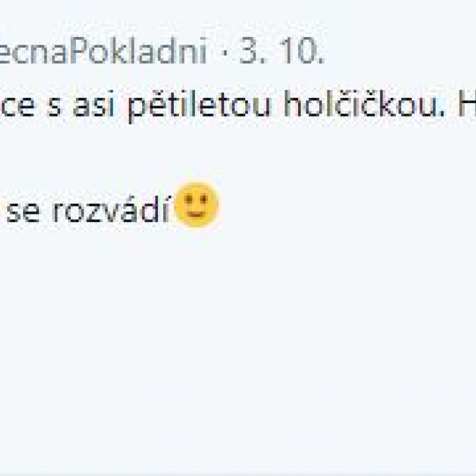Screen dimensions: 476x476
Task: Open the tweet dated 3. 10.
Action: pos(282,51)
